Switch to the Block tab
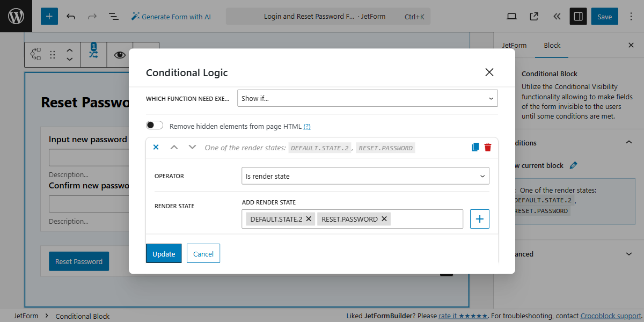The height and width of the screenshot is (322, 644). pos(551,45)
